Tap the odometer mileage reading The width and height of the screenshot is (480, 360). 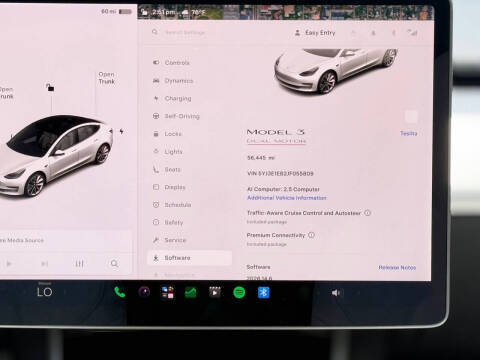(261, 158)
